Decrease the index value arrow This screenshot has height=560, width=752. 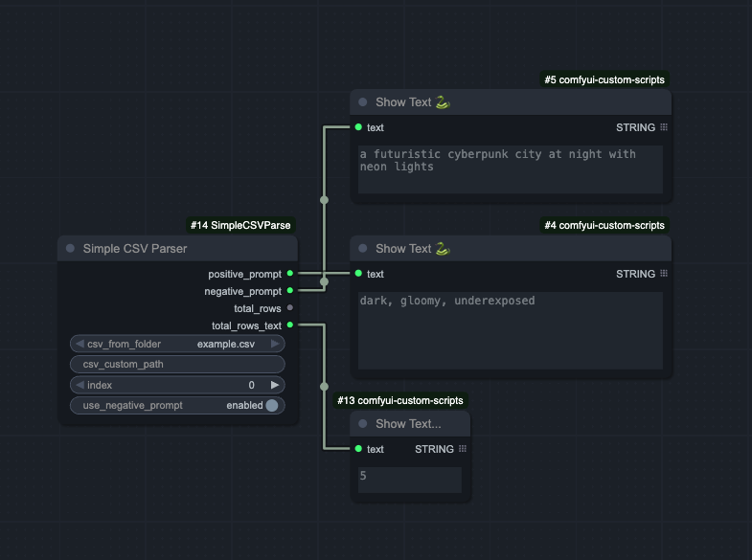(80, 385)
